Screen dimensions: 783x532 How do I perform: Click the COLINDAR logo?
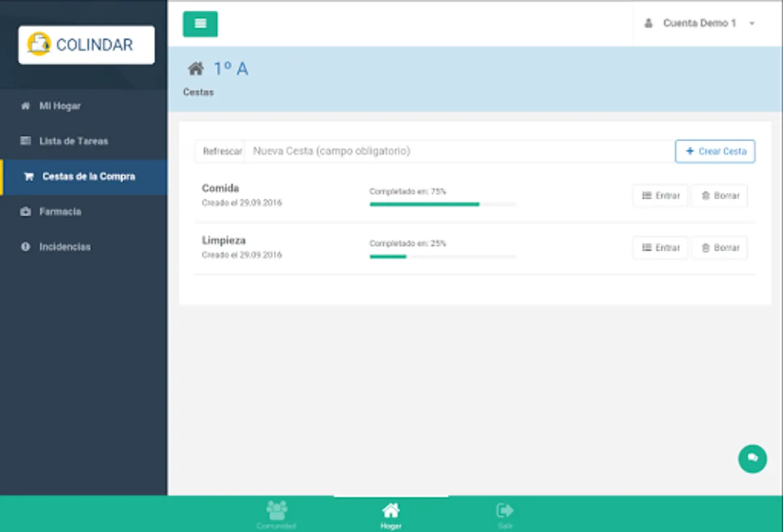(86, 45)
